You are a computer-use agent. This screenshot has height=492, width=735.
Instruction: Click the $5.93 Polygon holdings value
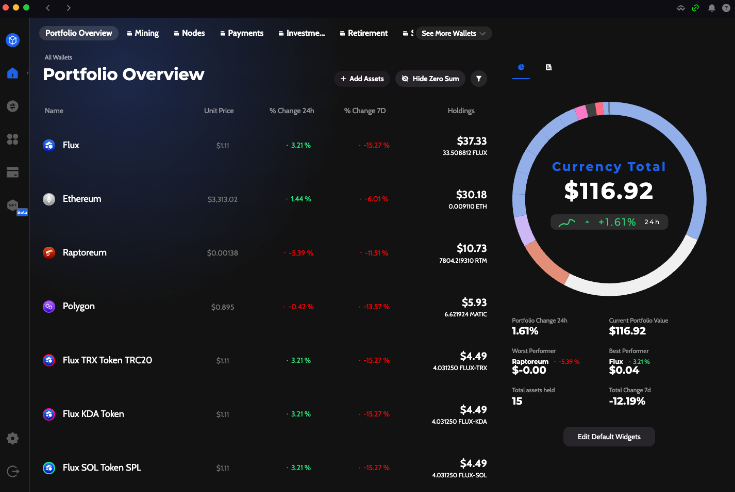click(x=474, y=302)
